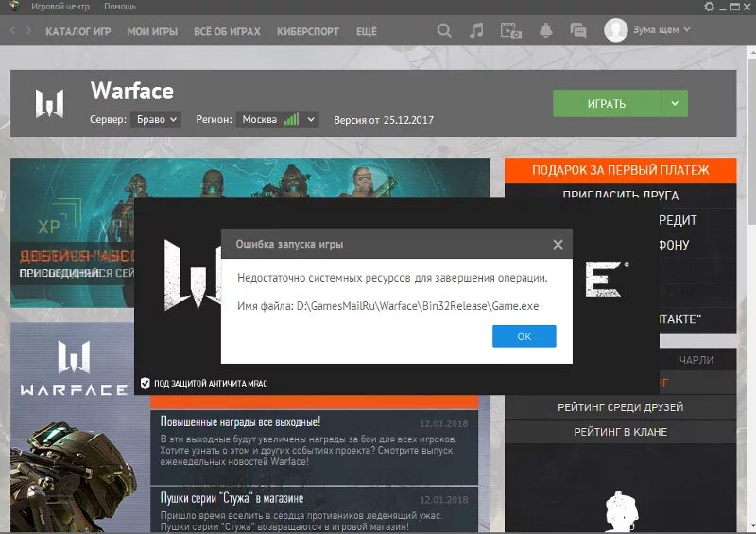Image resolution: width=756 pixels, height=534 pixels.
Task: Open the Игровой центр menu
Action: pyautogui.click(x=60, y=7)
